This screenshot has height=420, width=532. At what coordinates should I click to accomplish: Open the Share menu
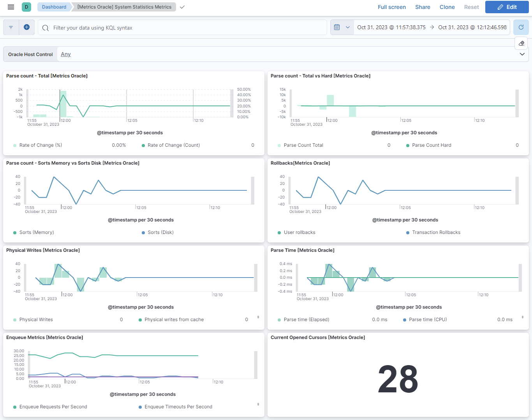[x=423, y=7]
